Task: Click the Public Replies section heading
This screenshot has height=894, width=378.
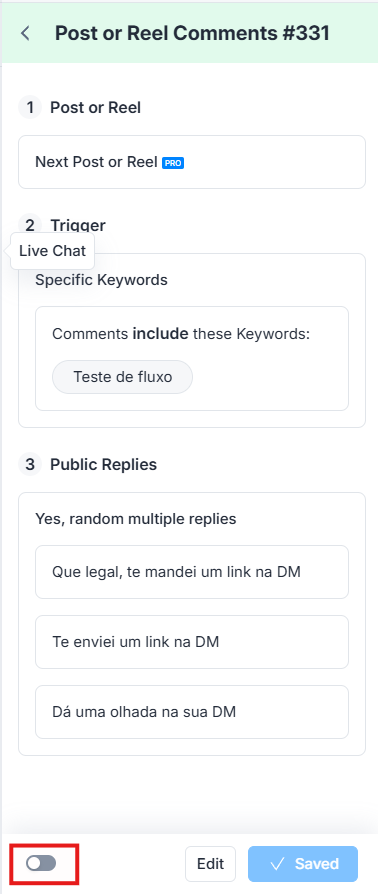Action: click(x=103, y=464)
